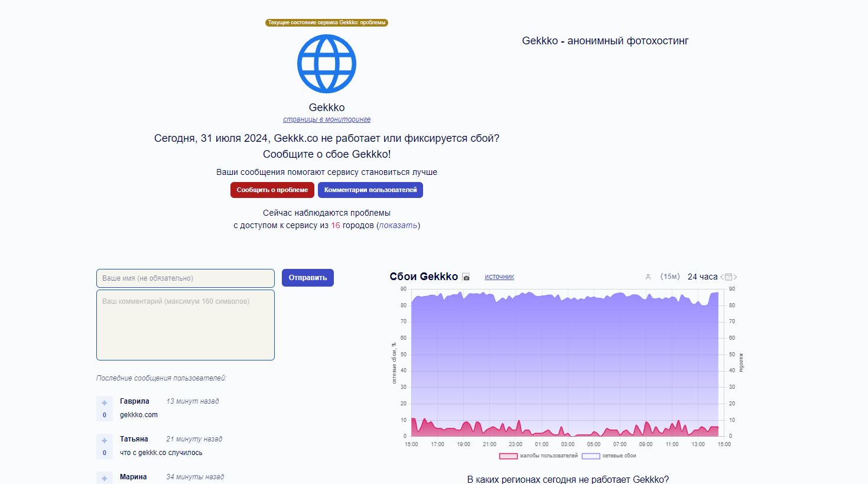Upvote Гаврила's comment with the plus icon
This screenshot has height=484, width=868.
point(105,403)
